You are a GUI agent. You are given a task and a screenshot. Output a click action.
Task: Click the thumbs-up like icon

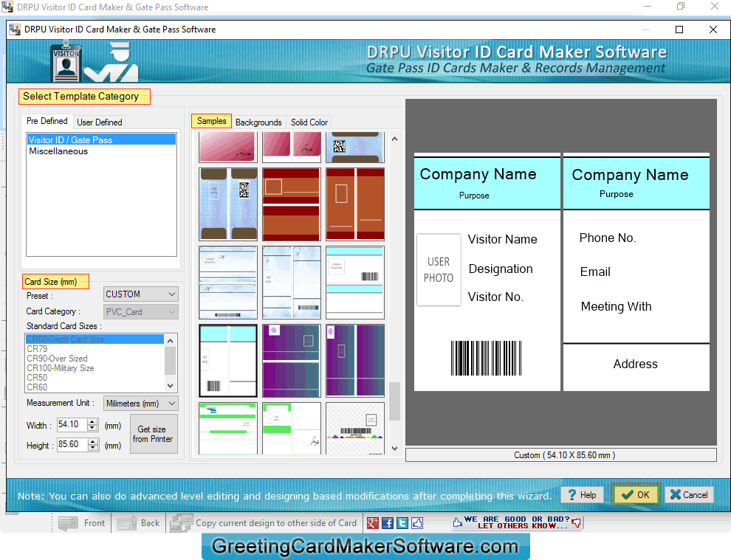(x=417, y=522)
